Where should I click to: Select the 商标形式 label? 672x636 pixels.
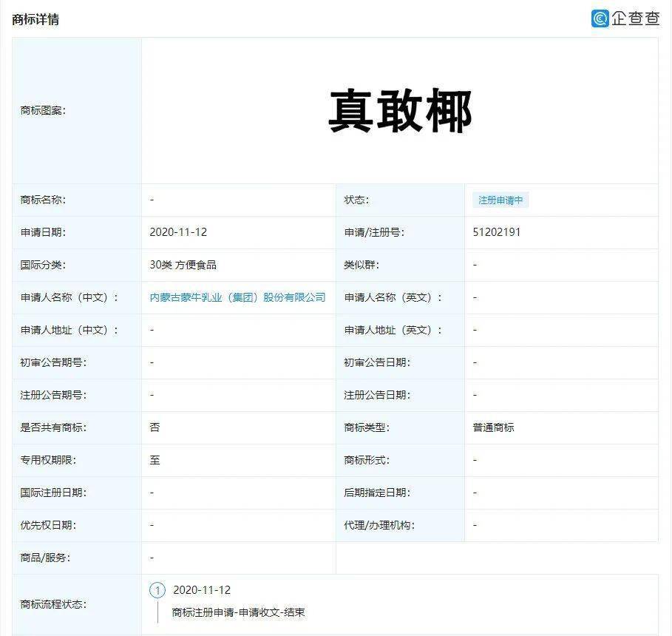point(367,460)
